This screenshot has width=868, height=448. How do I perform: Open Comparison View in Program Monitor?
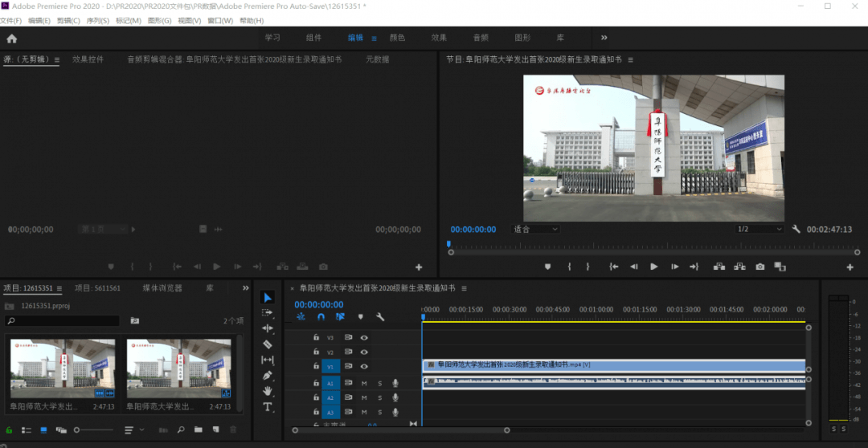click(780, 267)
